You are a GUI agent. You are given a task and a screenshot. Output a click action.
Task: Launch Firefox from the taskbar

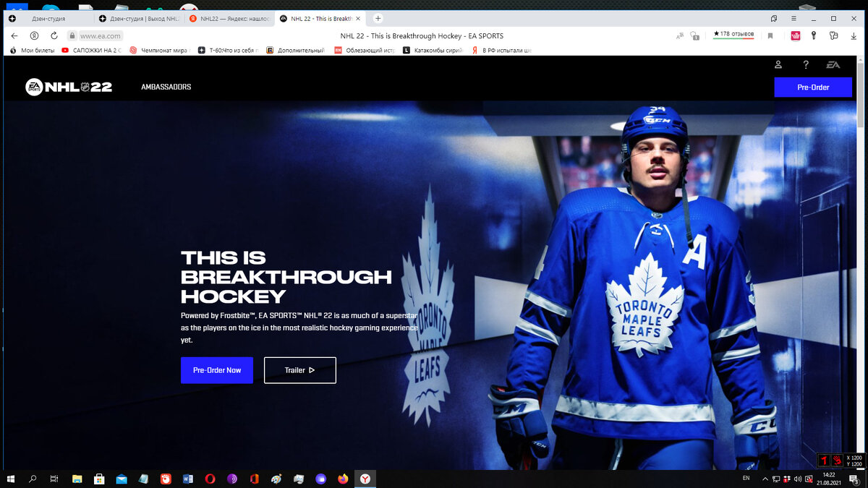pyautogui.click(x=343, y=479)
